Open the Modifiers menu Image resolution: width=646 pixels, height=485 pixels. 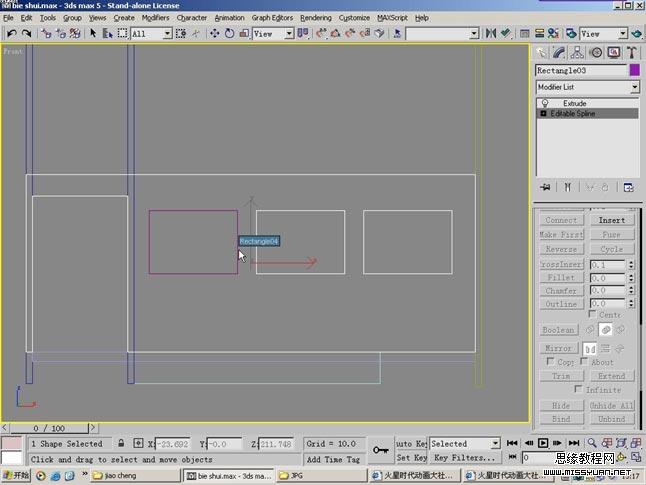[155, 18]
